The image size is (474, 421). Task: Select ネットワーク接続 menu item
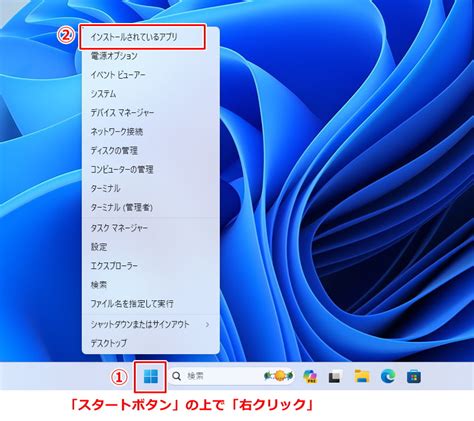pos(151,132)
